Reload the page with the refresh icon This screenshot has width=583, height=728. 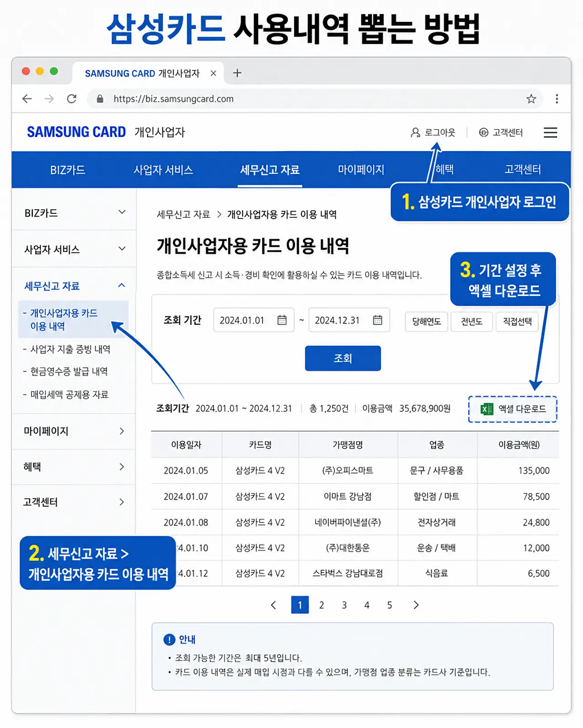click(x=72, y=99)
